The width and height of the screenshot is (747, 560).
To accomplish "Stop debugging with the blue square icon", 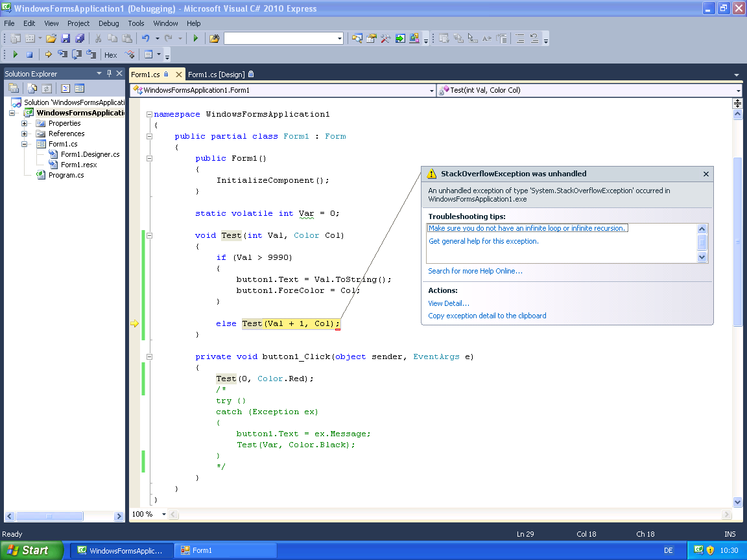I will point(30,54).
